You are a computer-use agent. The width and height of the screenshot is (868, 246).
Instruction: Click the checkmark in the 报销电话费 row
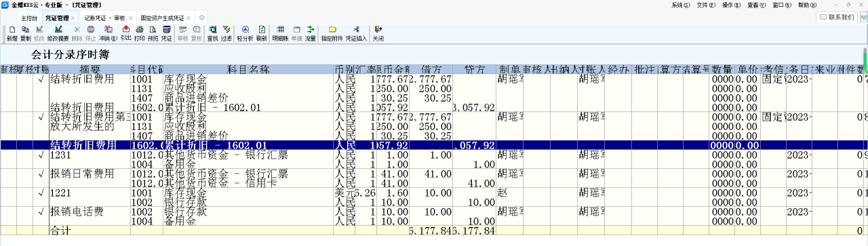(42, 211)
